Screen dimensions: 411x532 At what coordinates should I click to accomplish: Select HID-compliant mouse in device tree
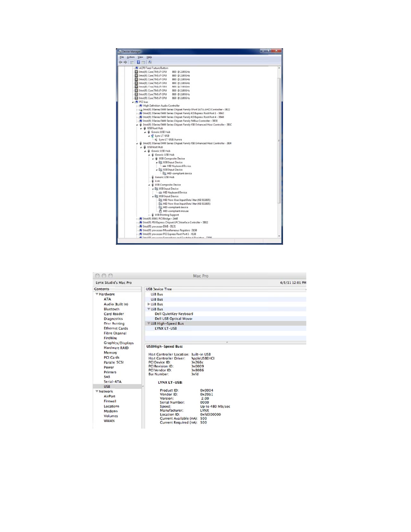click(x=176, y=211)
